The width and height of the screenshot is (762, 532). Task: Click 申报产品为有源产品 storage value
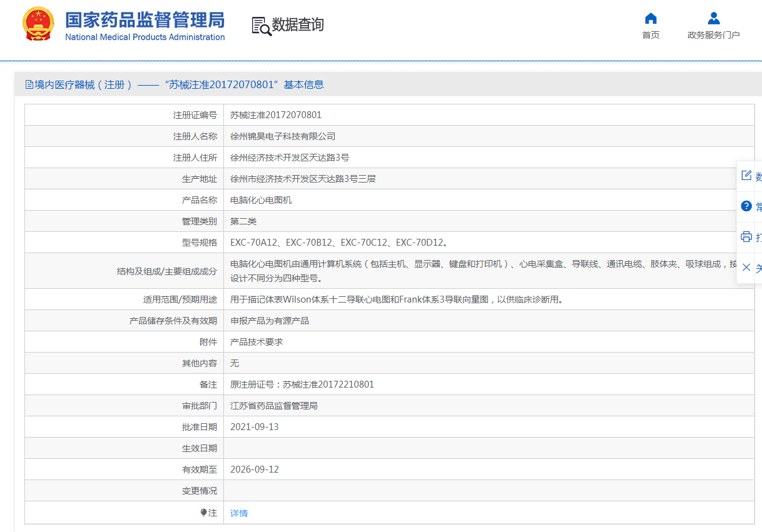pyautogui.click(x=270, y=321)
